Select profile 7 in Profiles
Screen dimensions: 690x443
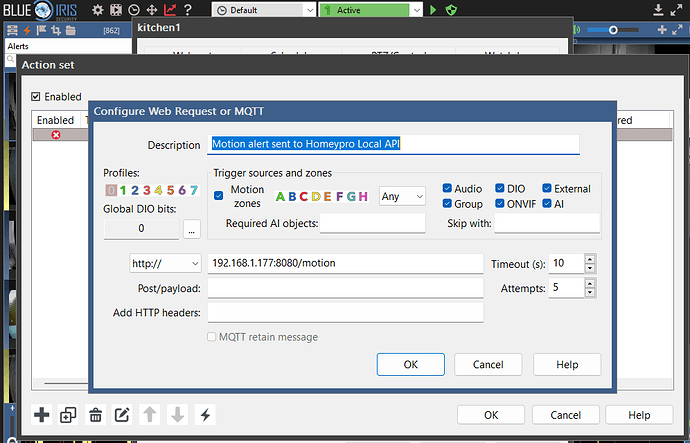point(194,190)
